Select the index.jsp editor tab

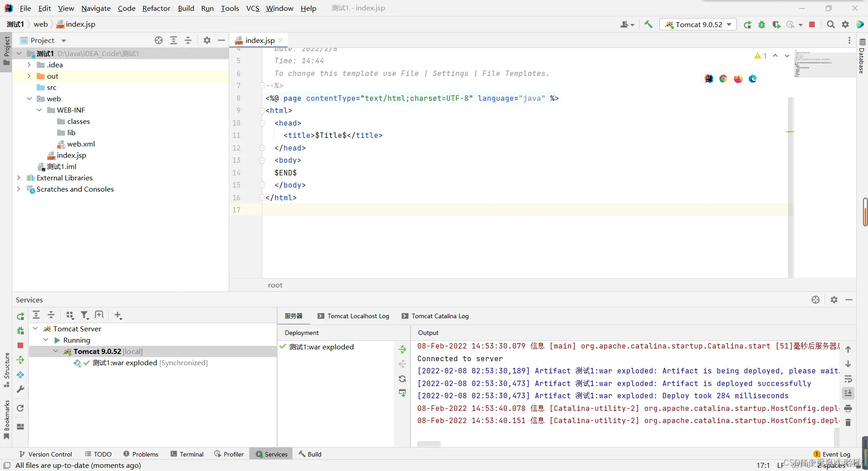(x=259, y=40)
